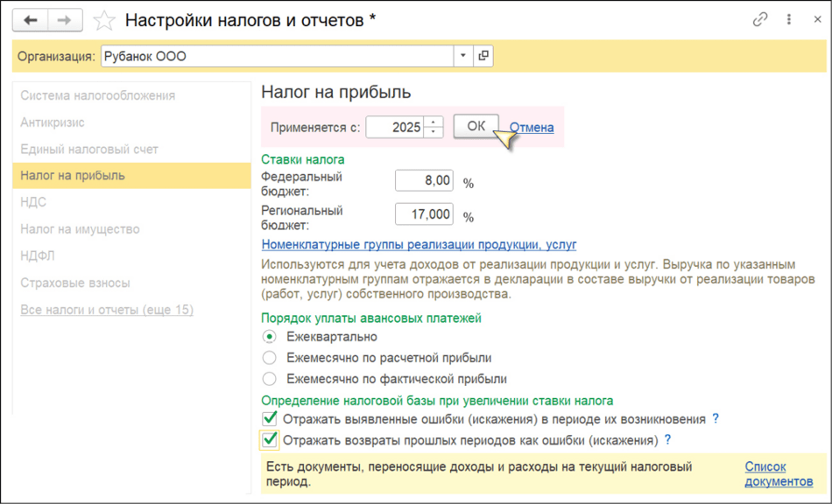Open help for выявленные ошибки option

pyautogui.click(x=716, y=418)
